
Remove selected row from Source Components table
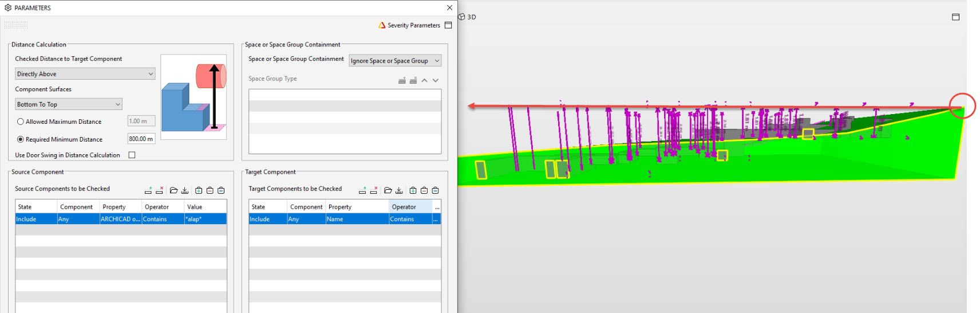[x=160, y=190]
